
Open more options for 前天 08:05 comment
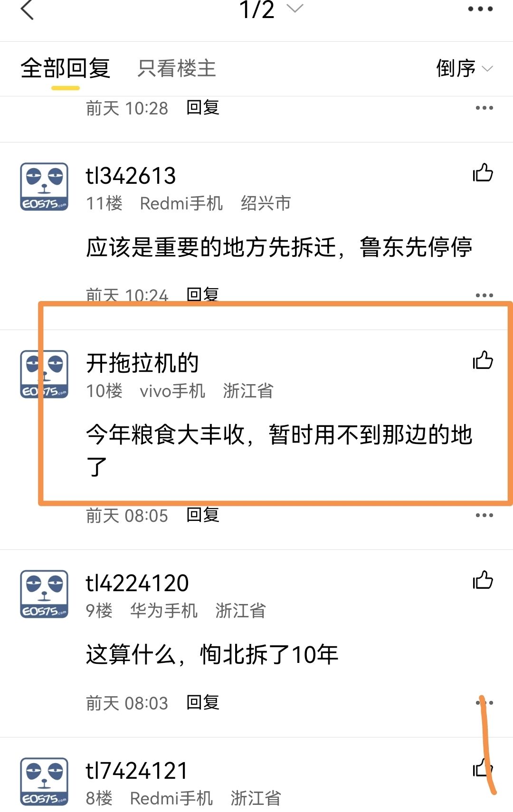click(484, 515)
